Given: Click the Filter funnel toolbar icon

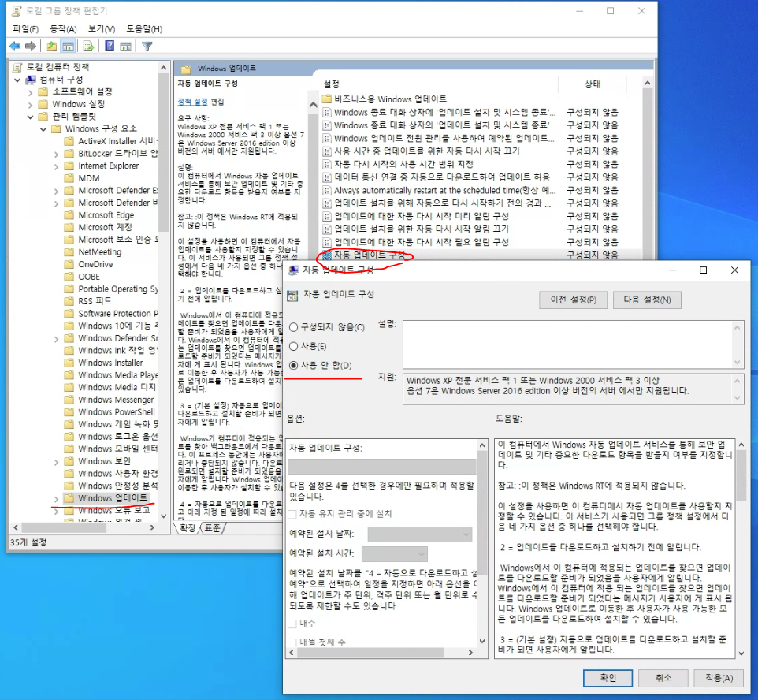Looking at the screenshot, I should (147, 47).
